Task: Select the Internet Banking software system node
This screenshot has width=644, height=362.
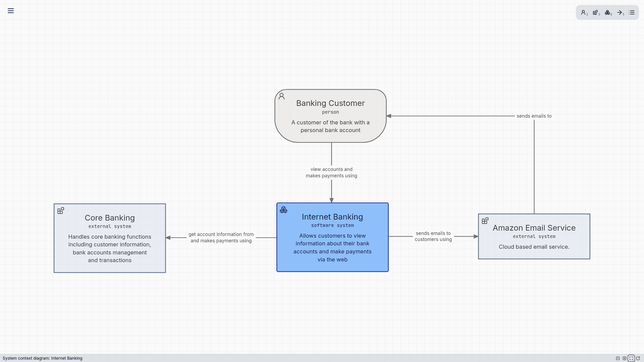Action: (332, 237)
